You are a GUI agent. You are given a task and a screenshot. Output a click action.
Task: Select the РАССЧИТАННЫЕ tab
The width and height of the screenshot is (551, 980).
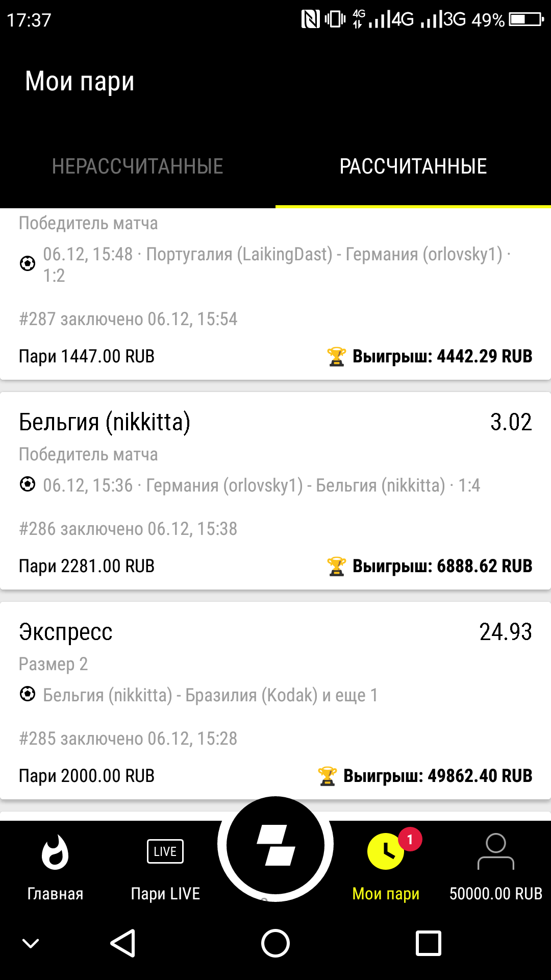click(413, 166)
